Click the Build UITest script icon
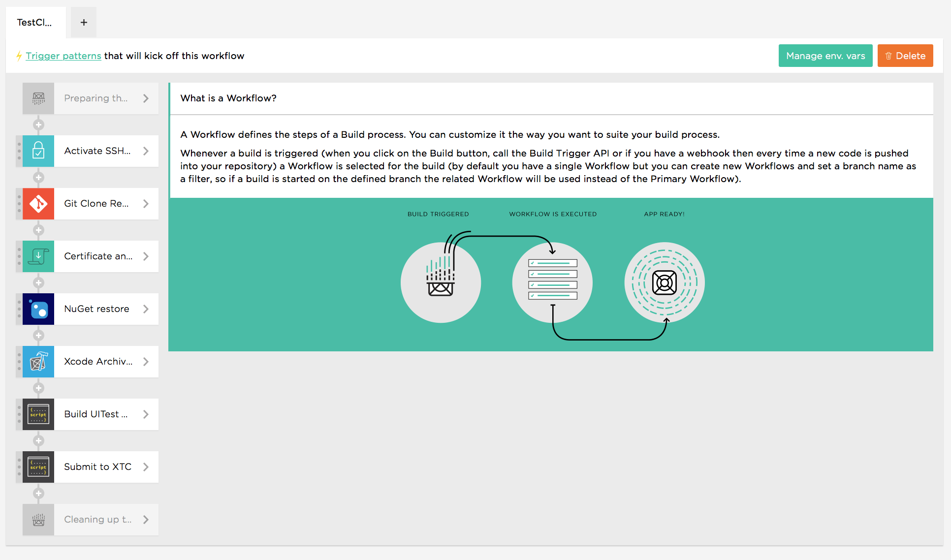 38,414
